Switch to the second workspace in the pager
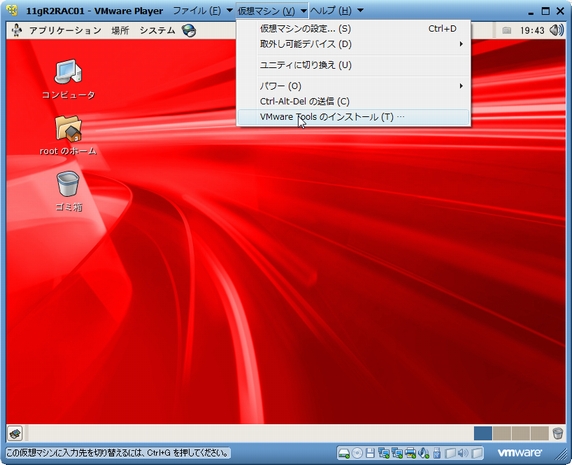Viewport: 572px width, 465px height. 502,433
